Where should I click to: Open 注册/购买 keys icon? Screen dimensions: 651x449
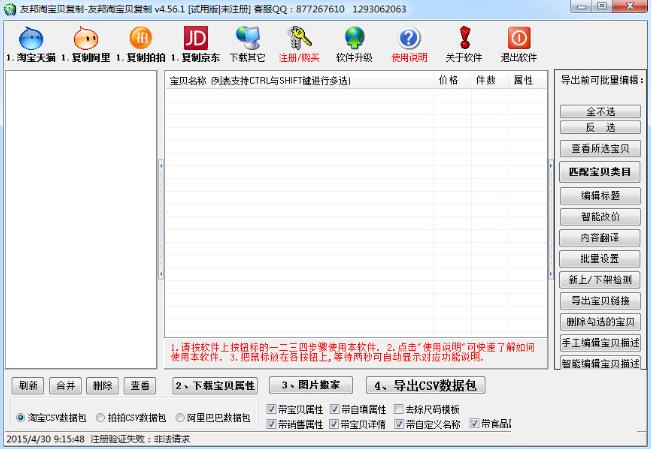point(299,38)
